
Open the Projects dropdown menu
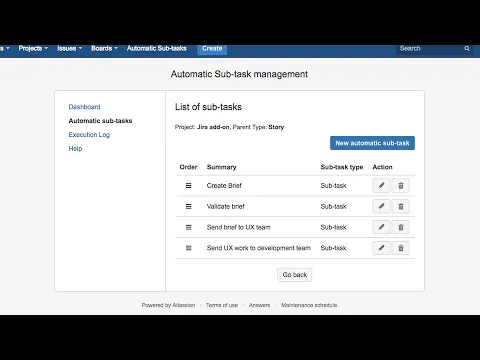click(x=33, y=48)
